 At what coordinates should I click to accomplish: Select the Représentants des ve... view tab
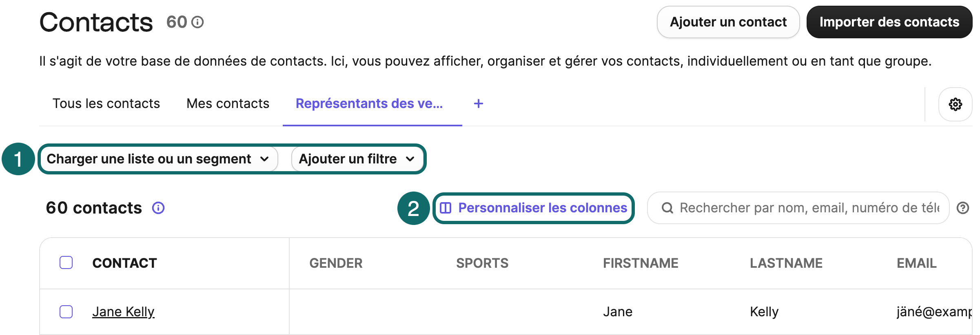[369, 104]
